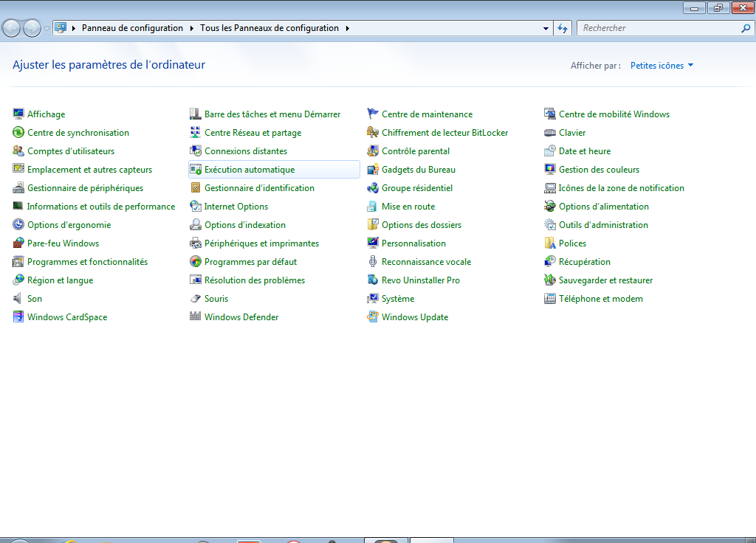Click the Affichage monitor icon
Screen dimensions: 756x543
click(x=18, y=114)
